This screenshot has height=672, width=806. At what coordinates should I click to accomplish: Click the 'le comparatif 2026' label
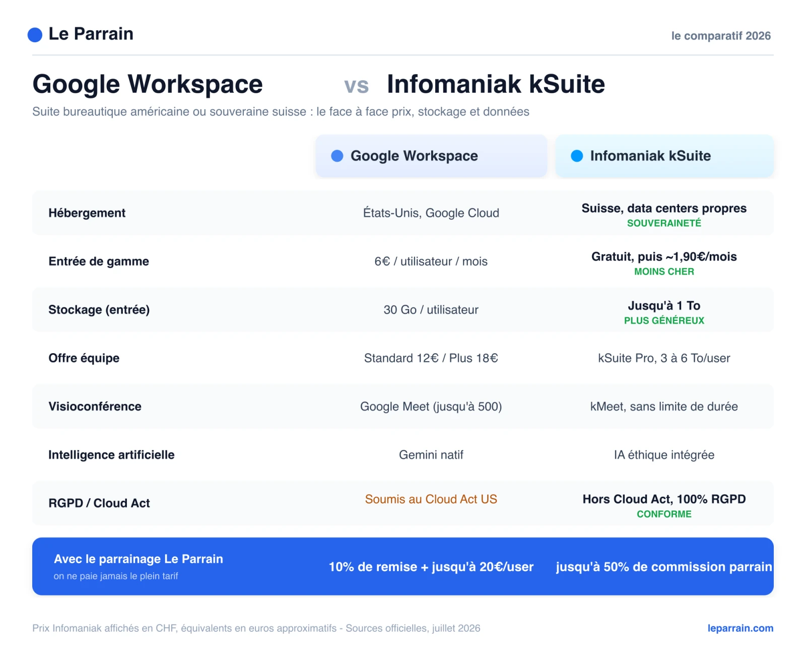pos(721,36)
